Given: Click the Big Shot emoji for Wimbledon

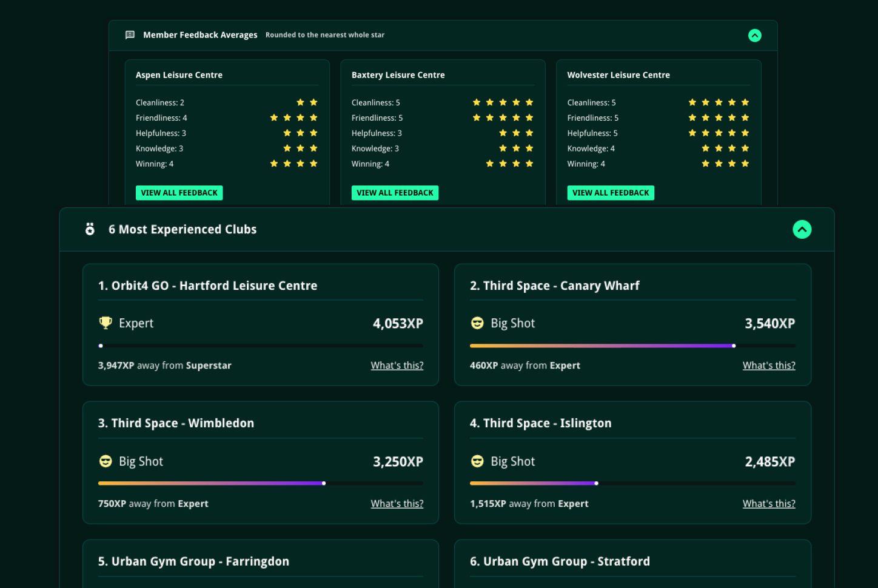Looking at the screenshot, I should click(x=106, y=461).
